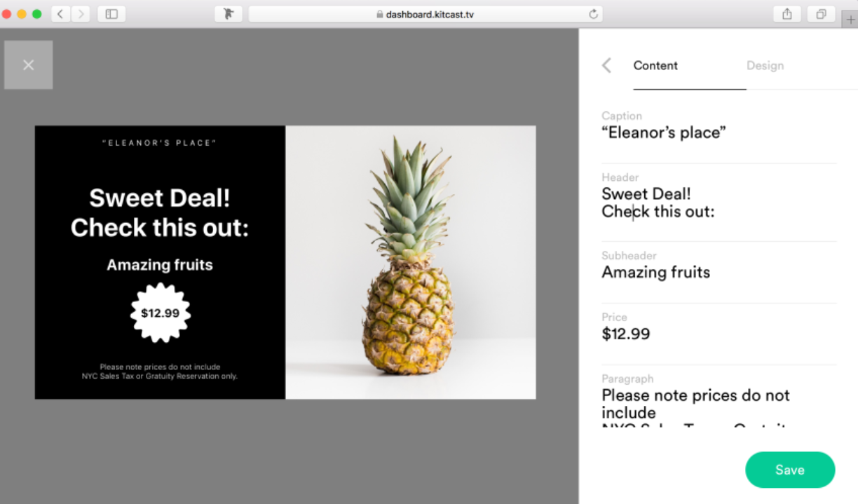The height and width of the screenshot is (504, 858).
Task: Select the pineapple image in the preview
Action: point(411,262)
